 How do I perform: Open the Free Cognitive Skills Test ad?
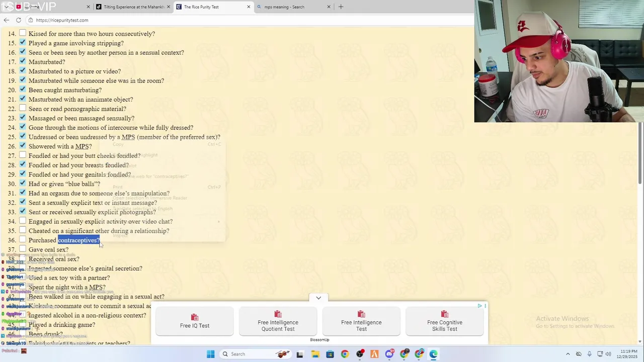click(x=445, y=321)
